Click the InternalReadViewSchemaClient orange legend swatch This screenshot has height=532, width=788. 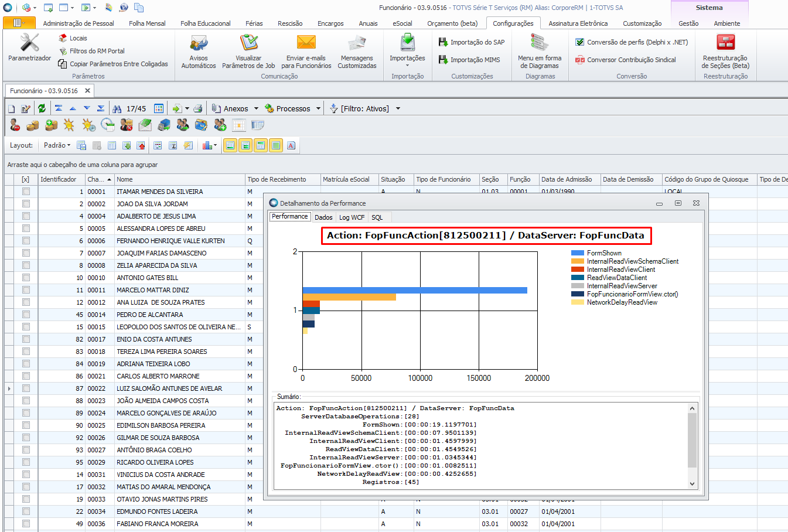click(578, 261)
